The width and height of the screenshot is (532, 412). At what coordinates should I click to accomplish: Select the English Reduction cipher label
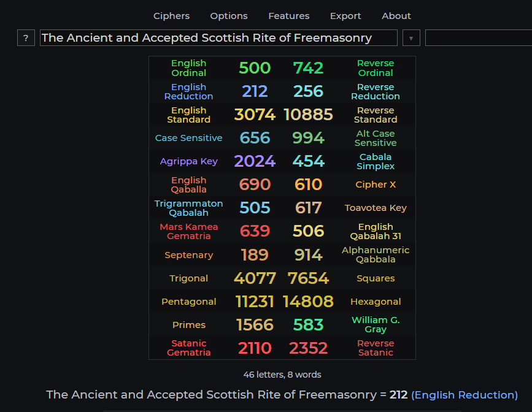coord(188,91)
